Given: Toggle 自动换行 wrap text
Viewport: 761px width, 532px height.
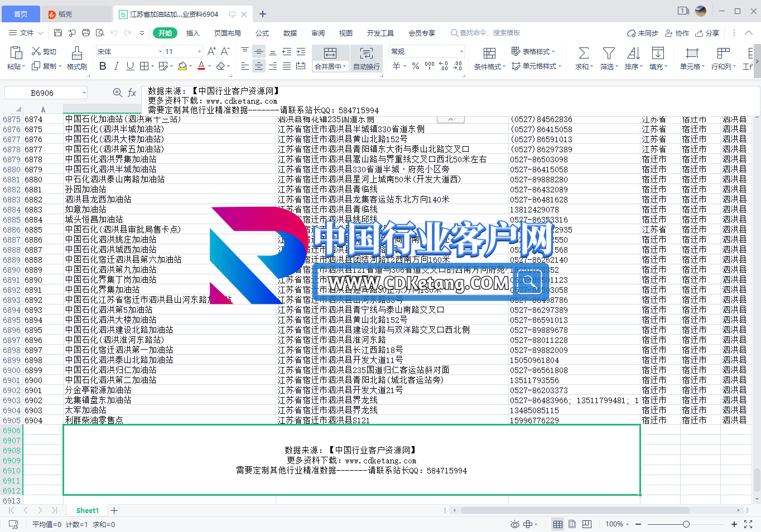Looking at the screenshot, I should [367, 59].
